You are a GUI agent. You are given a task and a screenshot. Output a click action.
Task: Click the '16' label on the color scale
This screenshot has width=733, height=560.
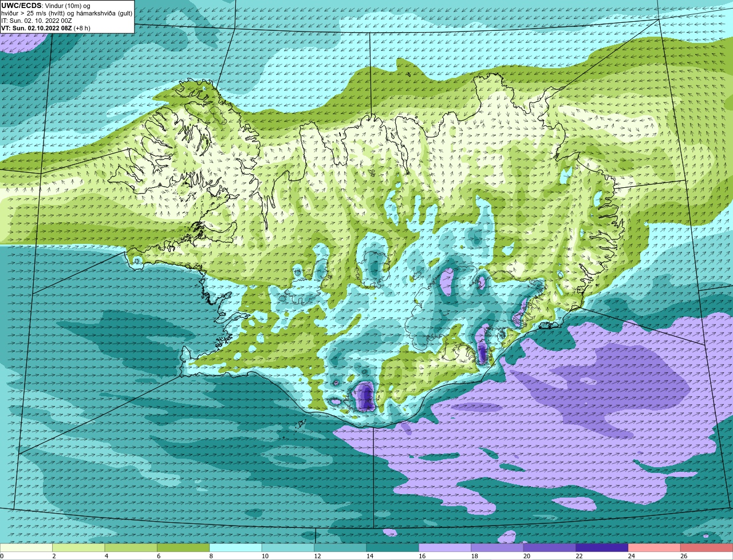422,556
